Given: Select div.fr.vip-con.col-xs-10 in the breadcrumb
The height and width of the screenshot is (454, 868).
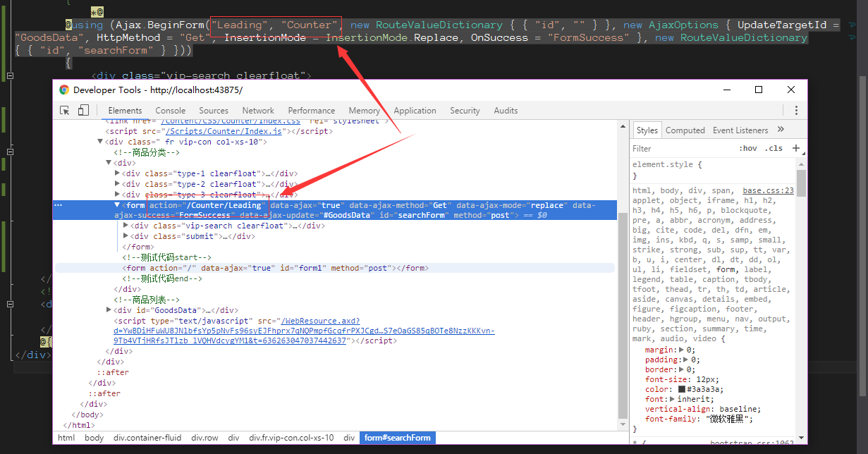Looking at the screenshot, I should click(291, 438).
